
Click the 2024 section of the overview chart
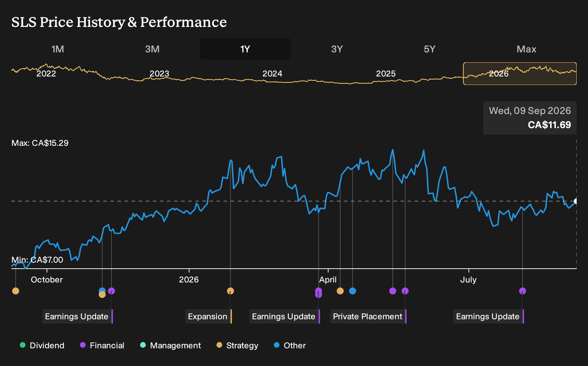point(272,74)
